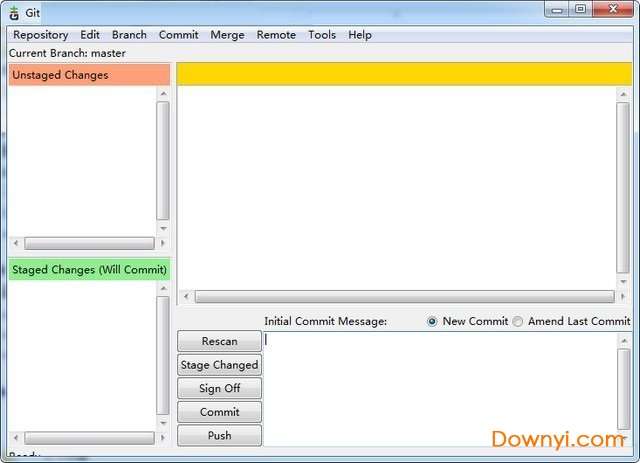Click down arrow of diff pane vertical scrollbar
Image resolution: width=640 pixels, height=463 pixels.
(x=623, y=282)
